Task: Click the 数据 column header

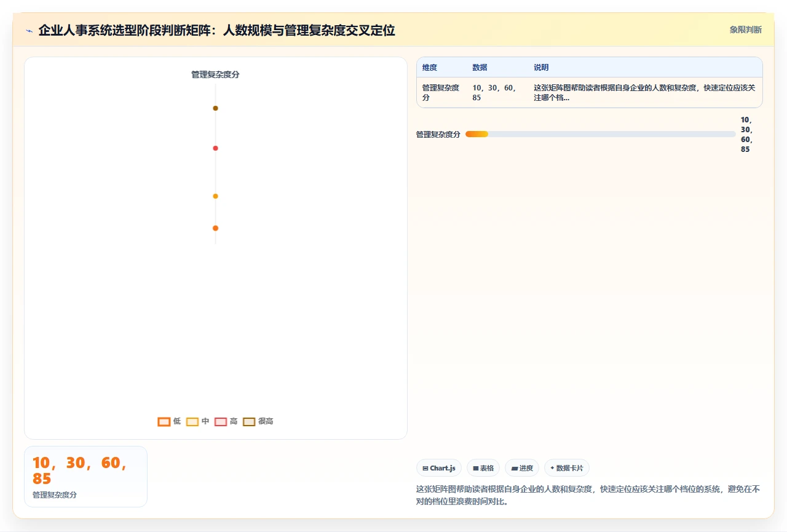Action: pos(480,68)
